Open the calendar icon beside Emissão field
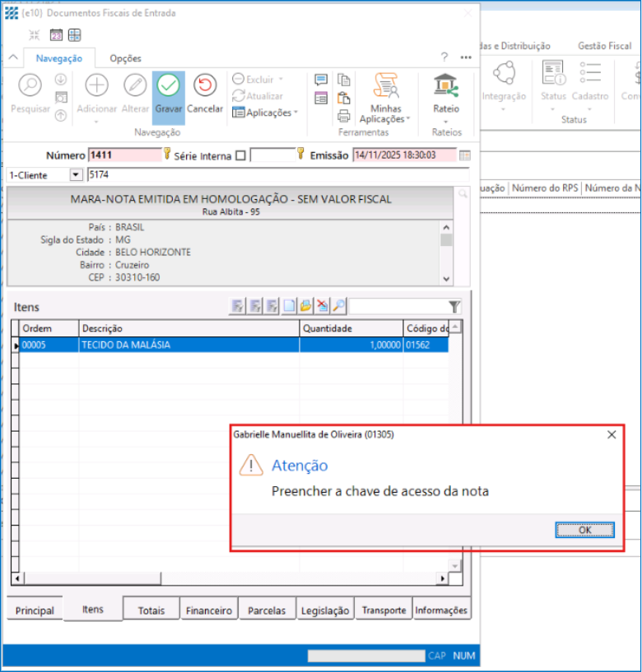The image size is (642, 672). pos(464,155)
